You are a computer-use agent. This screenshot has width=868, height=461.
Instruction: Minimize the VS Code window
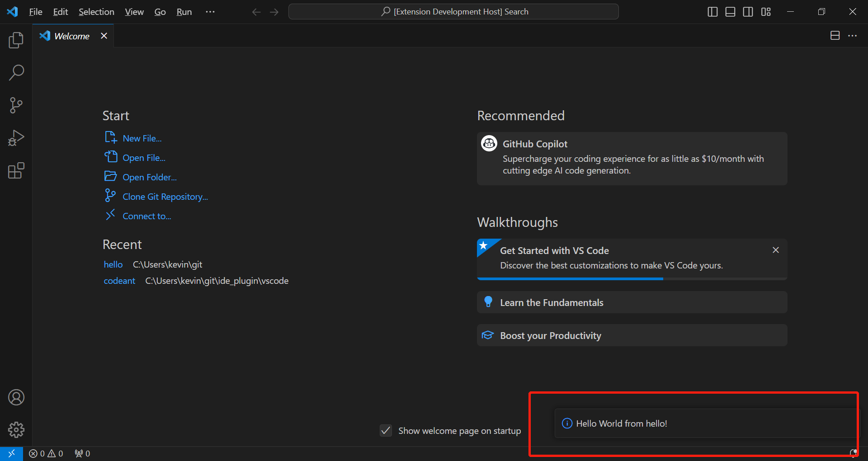coord(790,12)
